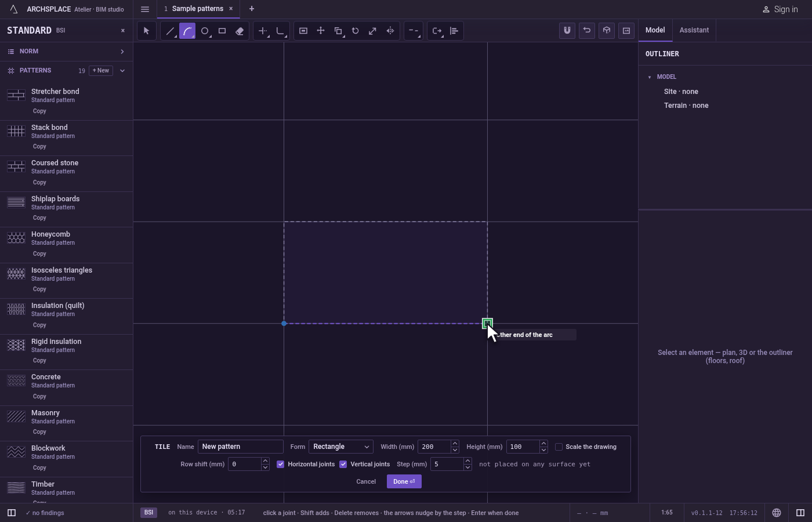Select the Eraser tool
Screen dimensions: 812x522
point(239,31)
